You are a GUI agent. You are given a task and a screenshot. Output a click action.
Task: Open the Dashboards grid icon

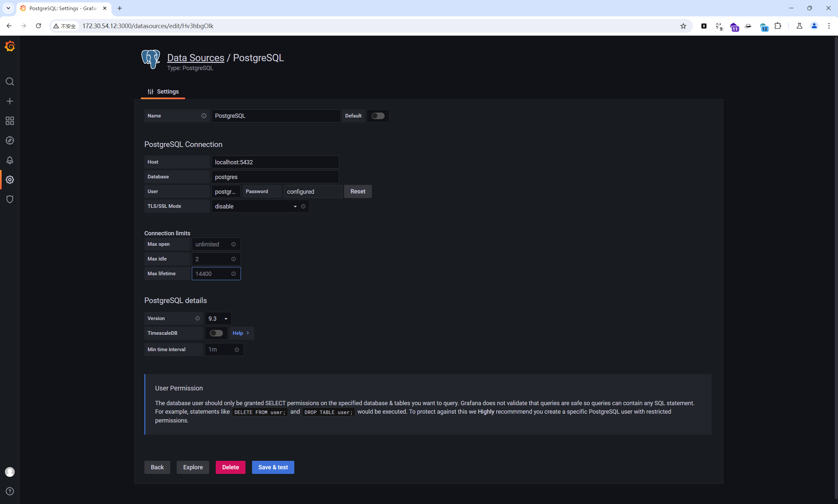10,121
